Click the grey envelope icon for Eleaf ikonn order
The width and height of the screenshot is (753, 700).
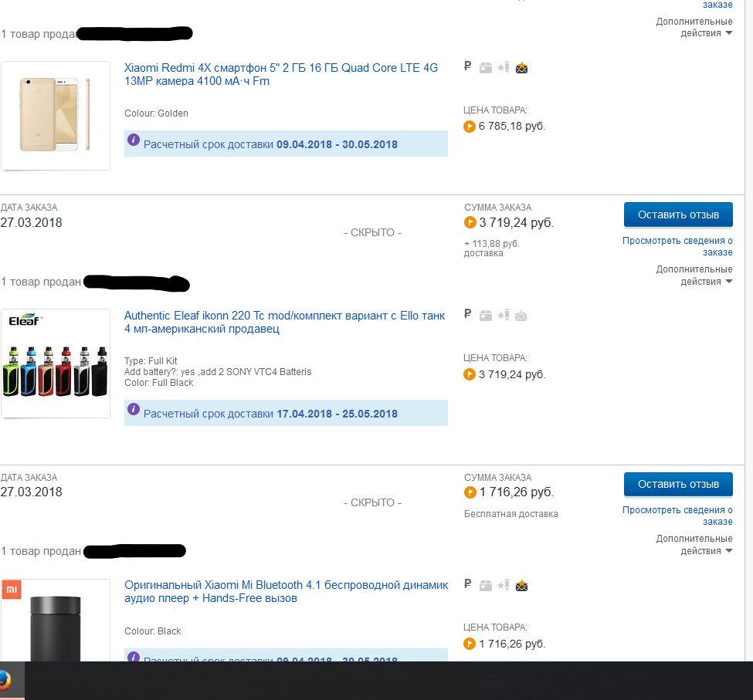point(521,316)
